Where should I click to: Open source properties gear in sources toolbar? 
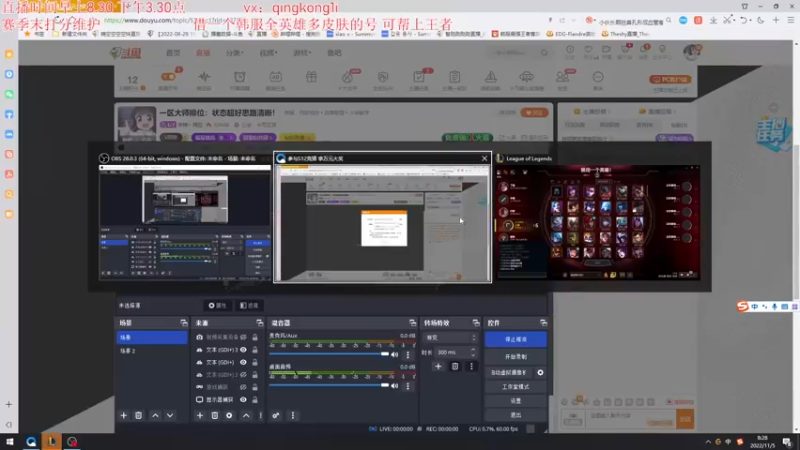point(229,415)
